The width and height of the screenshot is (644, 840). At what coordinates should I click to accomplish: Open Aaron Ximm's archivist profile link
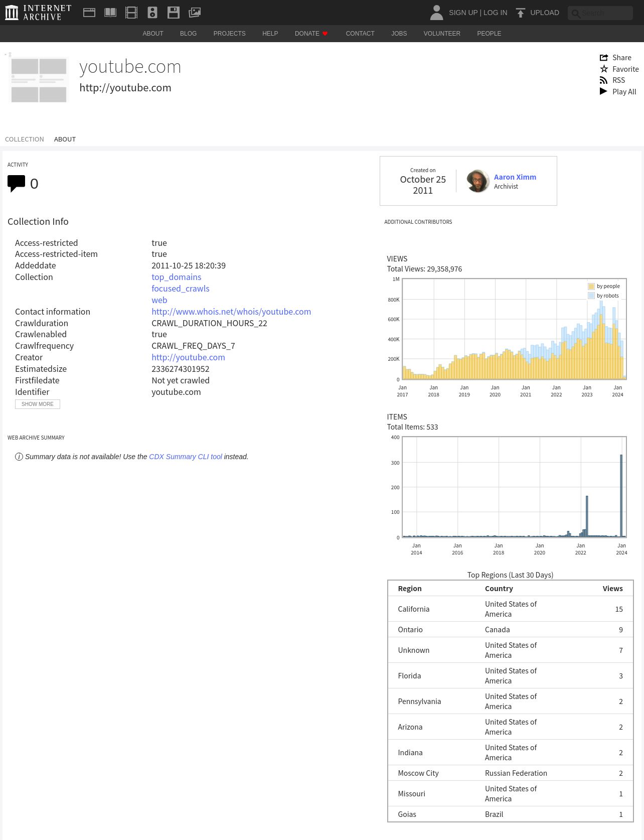[x=515, y=177]
